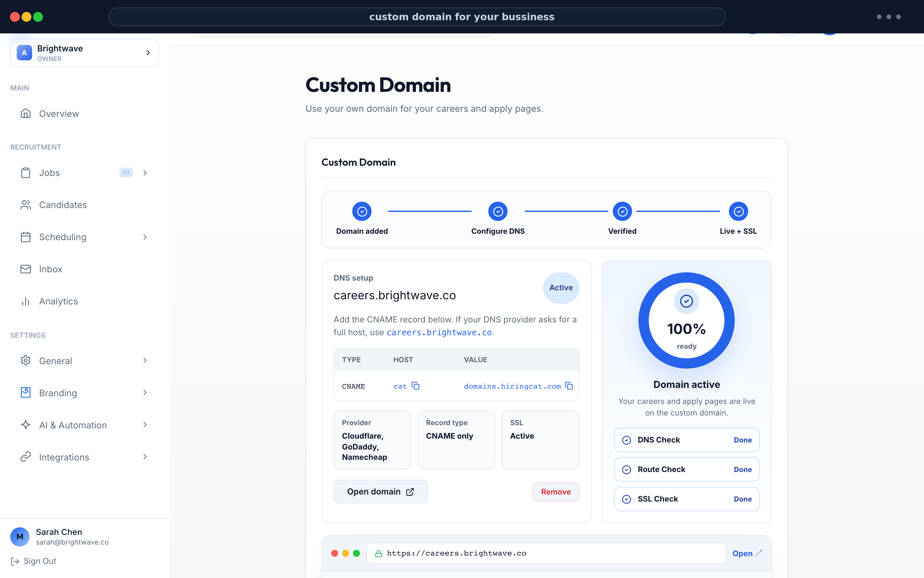
Task: Click the green macOS window button
Action: point(38,17)
